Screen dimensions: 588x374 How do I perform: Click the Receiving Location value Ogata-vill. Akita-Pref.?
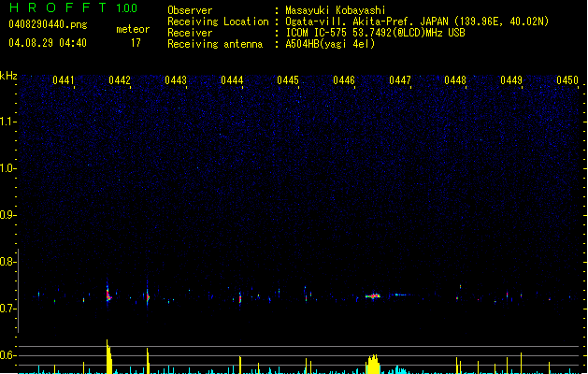[351, 22]
